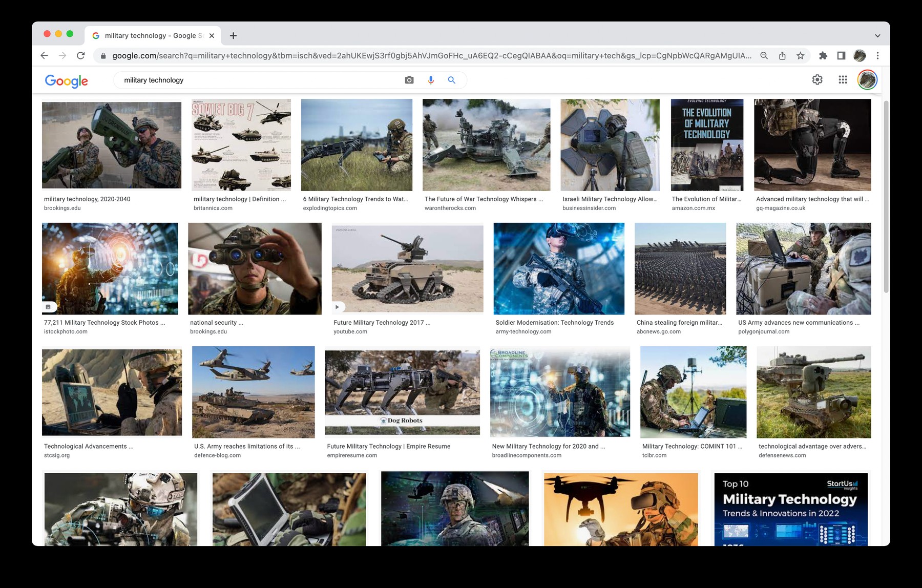Open the US Army communications image

coord(803,268)
